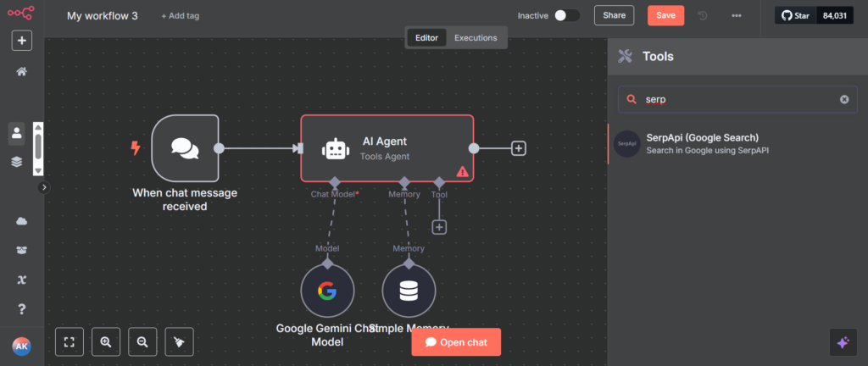The width and height of the screenshot is (868, 366).
Task: Tidy up the workflow with broom icon
Action: [180, 341]
